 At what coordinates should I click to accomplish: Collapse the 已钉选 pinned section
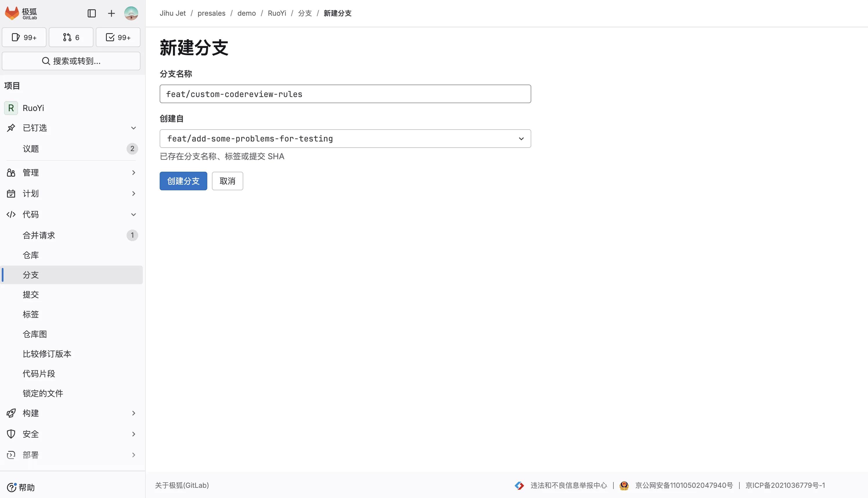point(133,128)
